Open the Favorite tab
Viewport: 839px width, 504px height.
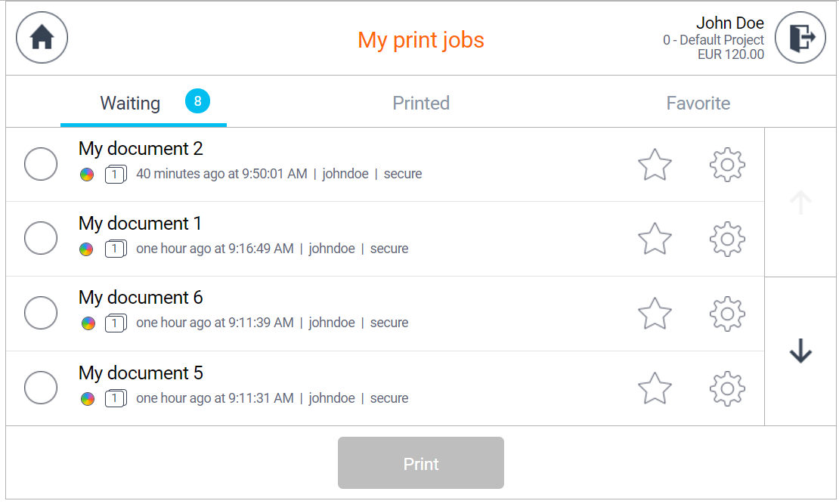[698, 103]
